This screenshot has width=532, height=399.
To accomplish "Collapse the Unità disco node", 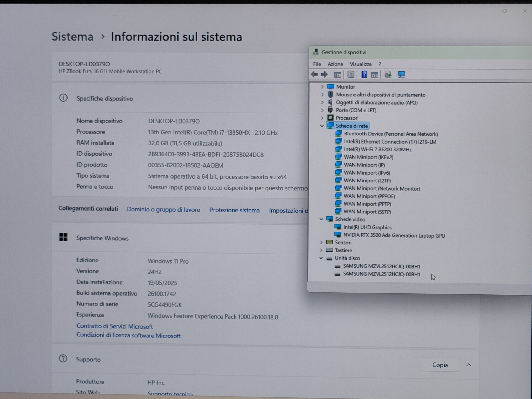I will [321, 258].
